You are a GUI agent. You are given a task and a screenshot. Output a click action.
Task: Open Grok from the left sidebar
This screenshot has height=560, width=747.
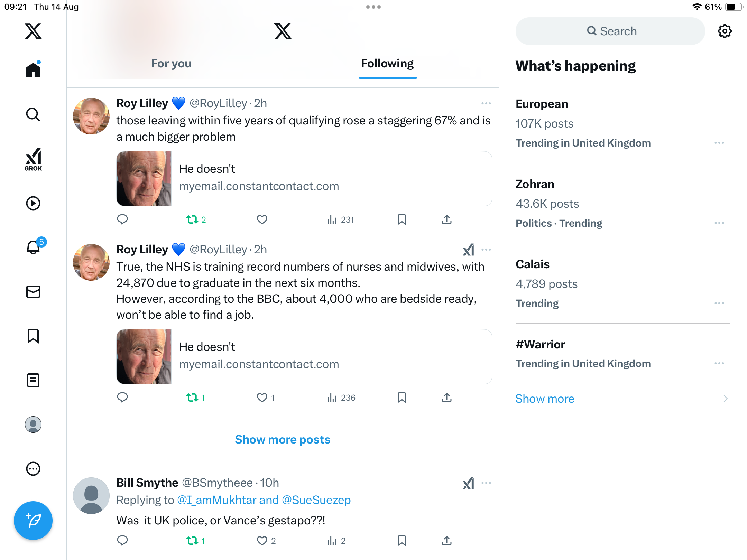point(33,159)
